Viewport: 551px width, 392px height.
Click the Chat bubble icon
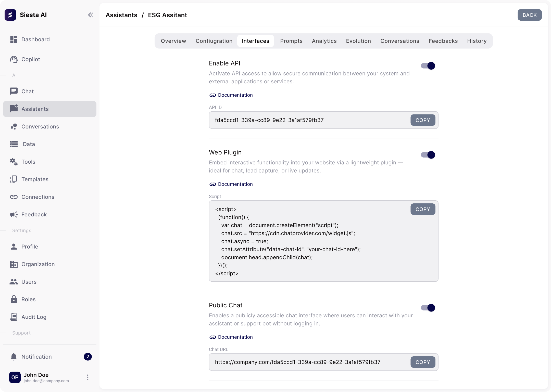(x=14, y=91)
